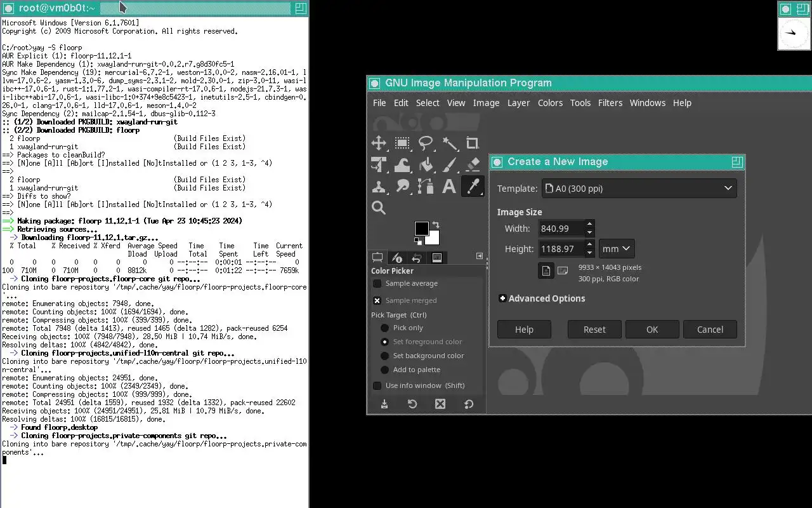This screenshot has width=812, height=508.
Task: Switch to Undo History dock tab
Action: pyautogui.click(x=417, y=257)
